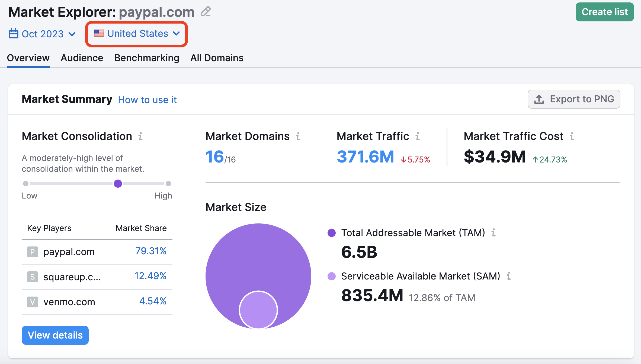The height and width of the screenshot is (364, 641).
Task: Click the paypal.com key player avatar icon
Action: coord(32,252)
